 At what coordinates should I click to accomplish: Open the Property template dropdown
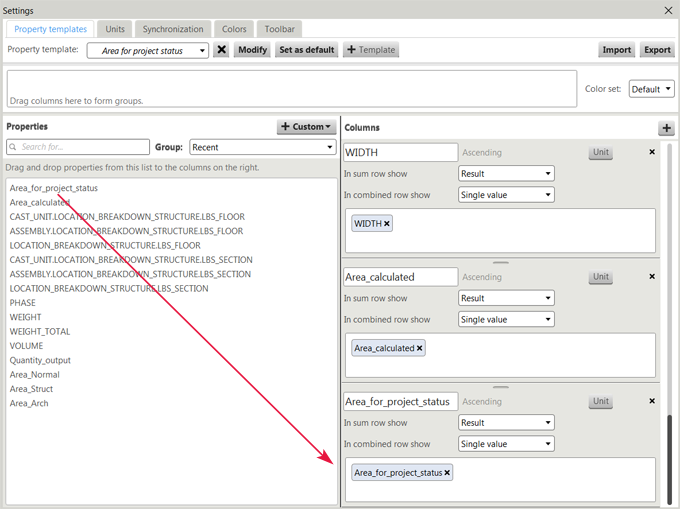[148, 50]
